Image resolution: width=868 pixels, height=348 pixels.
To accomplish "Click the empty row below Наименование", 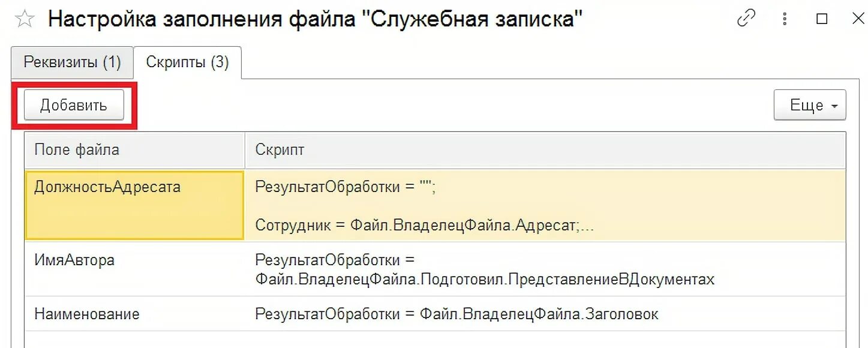I will coord(420,339).
